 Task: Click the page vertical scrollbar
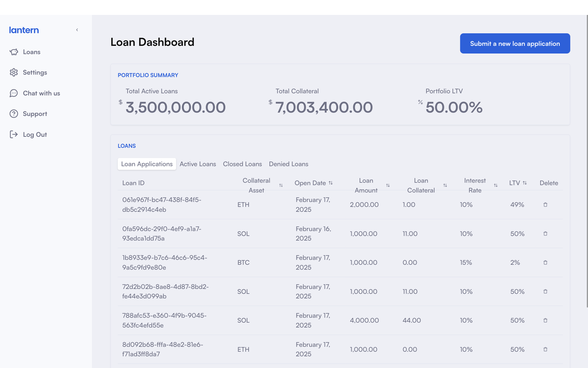(587, 161)
